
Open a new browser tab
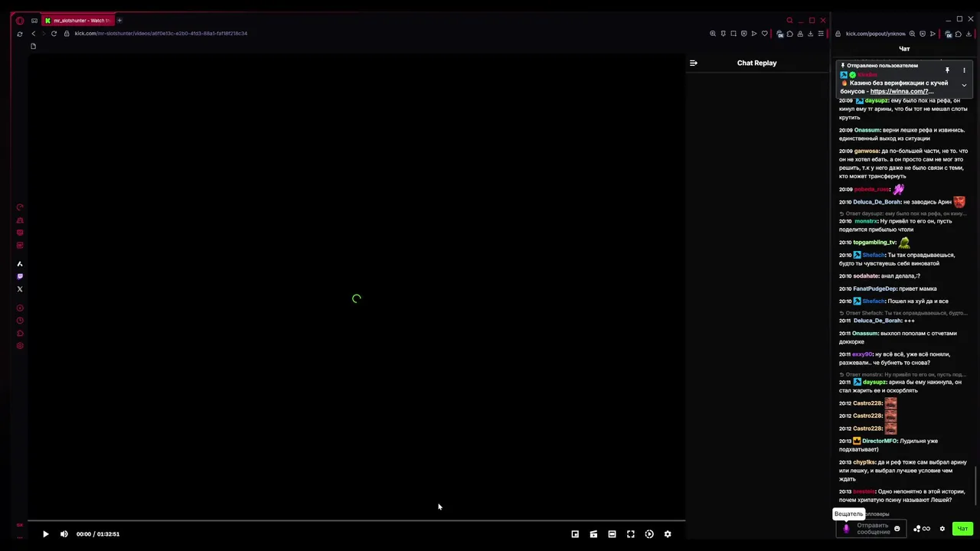pyautogui.click(x=119, y=21)
